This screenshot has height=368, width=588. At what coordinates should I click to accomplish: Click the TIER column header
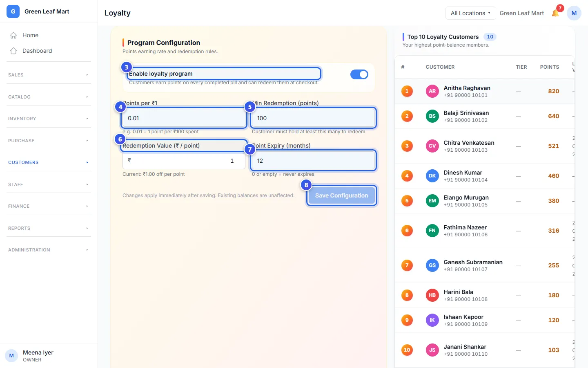[521, 67]
